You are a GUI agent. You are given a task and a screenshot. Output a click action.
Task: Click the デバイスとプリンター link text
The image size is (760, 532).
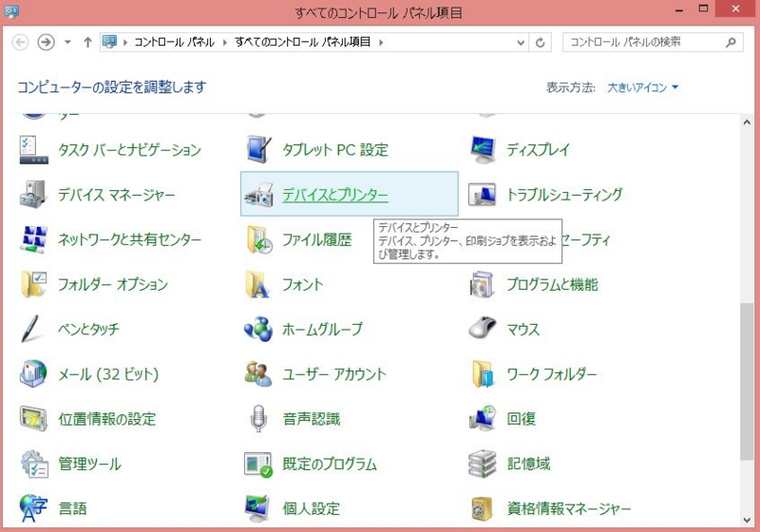click(335, 195)
